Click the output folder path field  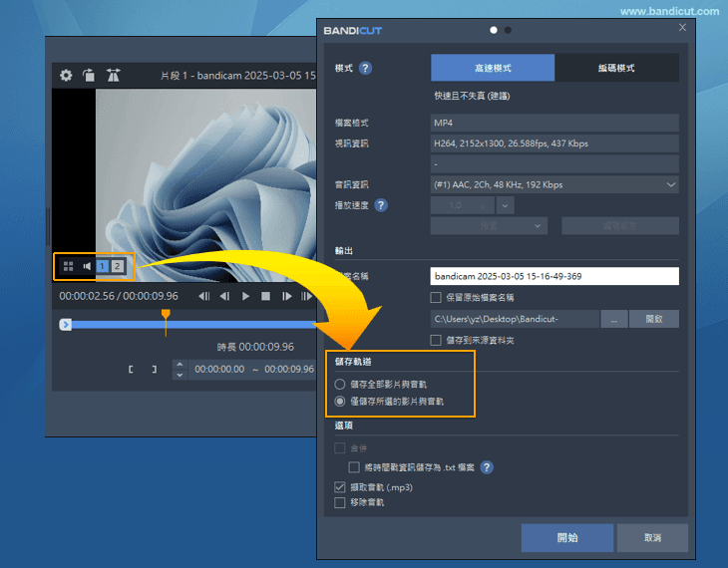pos(515,319)
